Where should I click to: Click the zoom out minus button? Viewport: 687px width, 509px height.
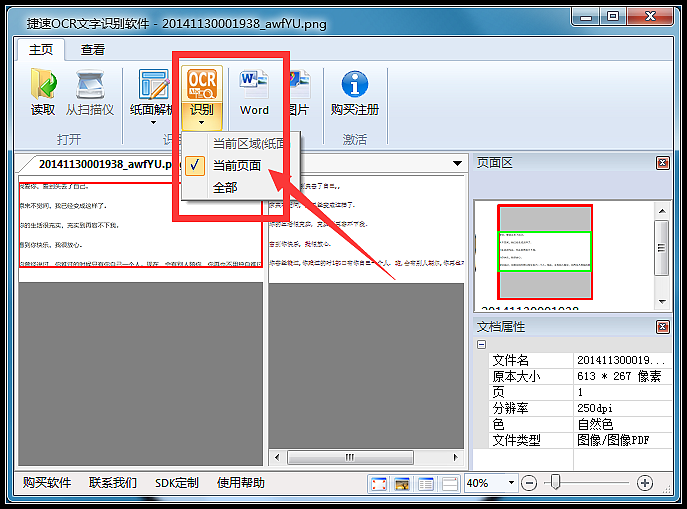(x=529, y=484)
